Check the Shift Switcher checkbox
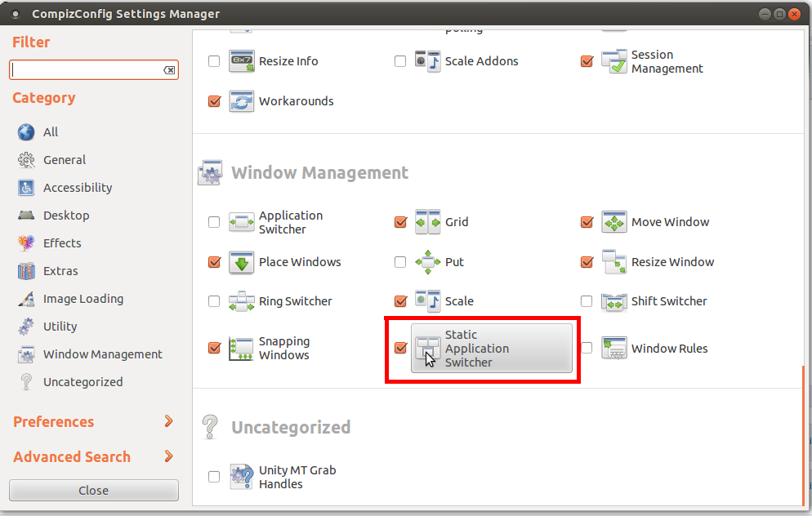 tap(587, 301)
